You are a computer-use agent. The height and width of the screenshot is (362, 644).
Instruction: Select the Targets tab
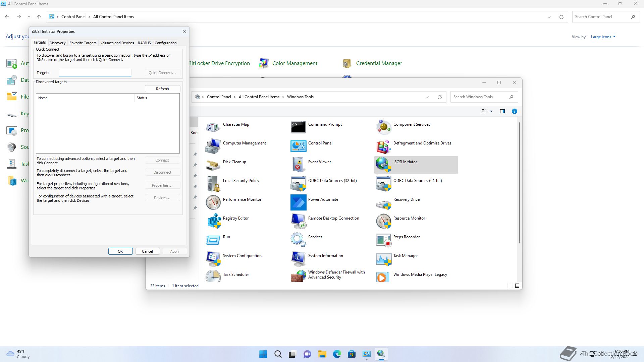click(x=39, y=42)
